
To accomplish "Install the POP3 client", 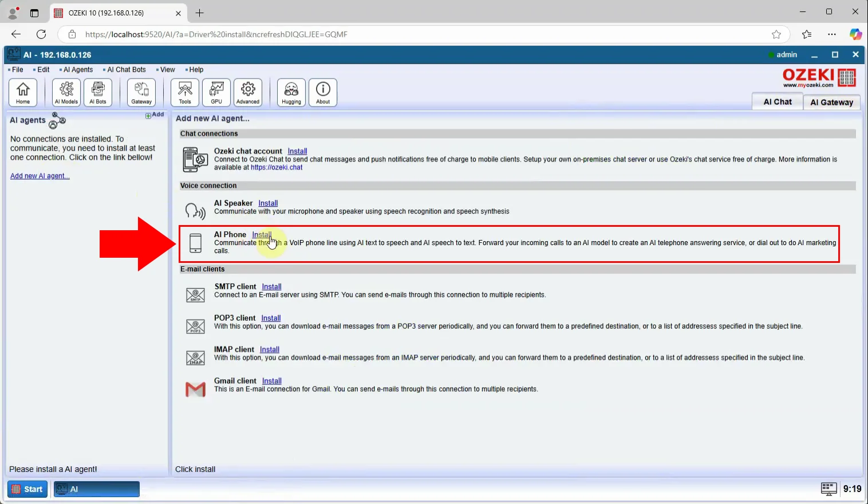I will [271, 318].
